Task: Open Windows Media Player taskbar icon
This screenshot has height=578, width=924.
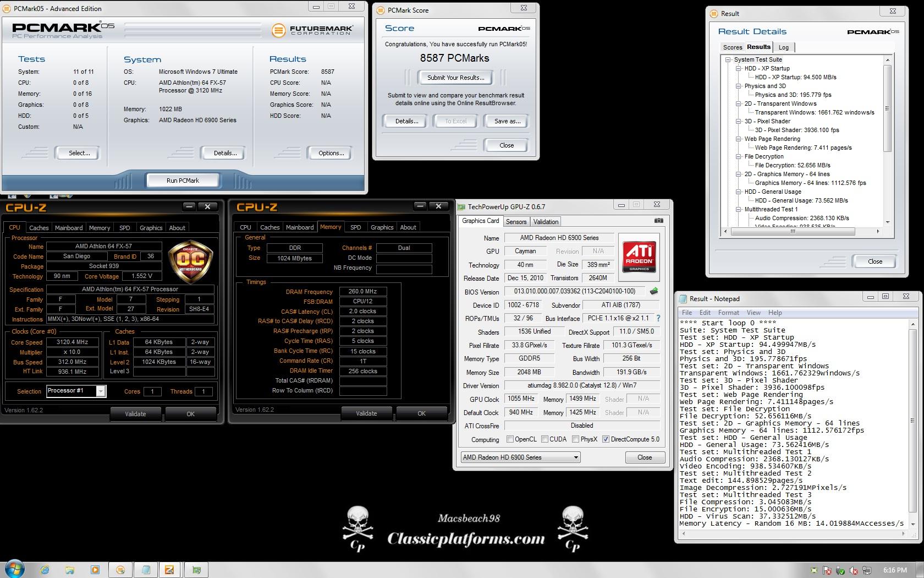Action: (95, 570)
